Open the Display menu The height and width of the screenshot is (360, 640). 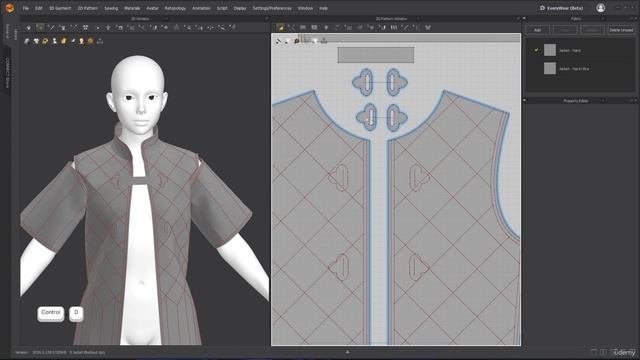point(240,8)
